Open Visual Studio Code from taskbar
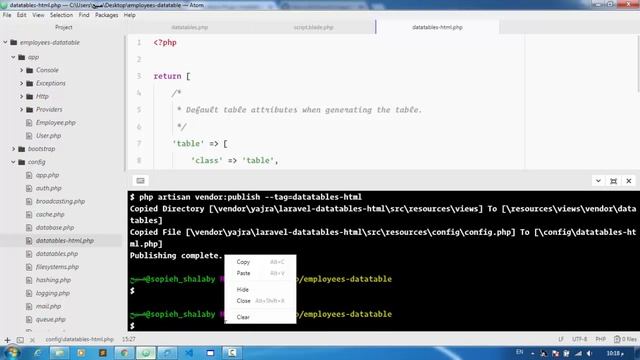The height and width of the screenshot is (360, 640). pos(189,353)
